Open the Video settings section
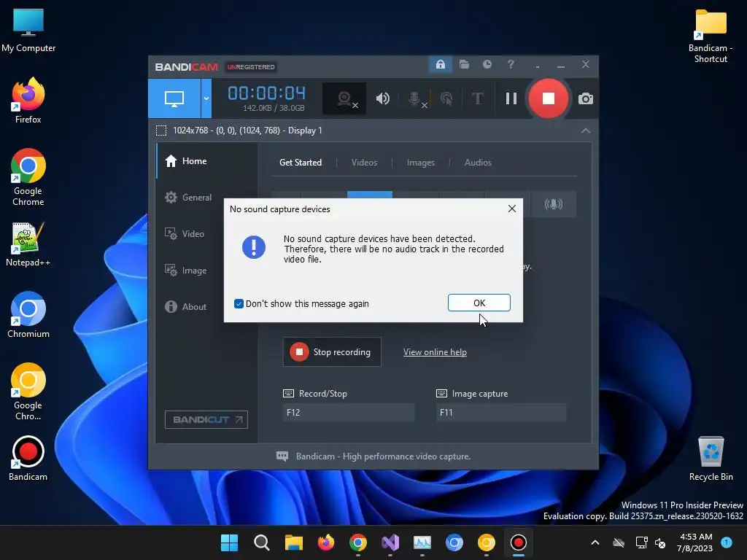The image size is (747, 560). tap(207, 234)
